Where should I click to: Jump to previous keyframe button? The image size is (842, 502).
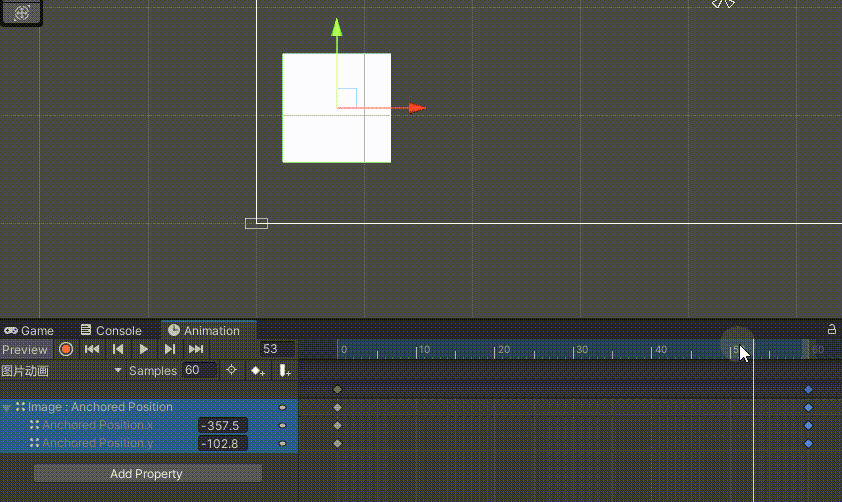(118, 350)
